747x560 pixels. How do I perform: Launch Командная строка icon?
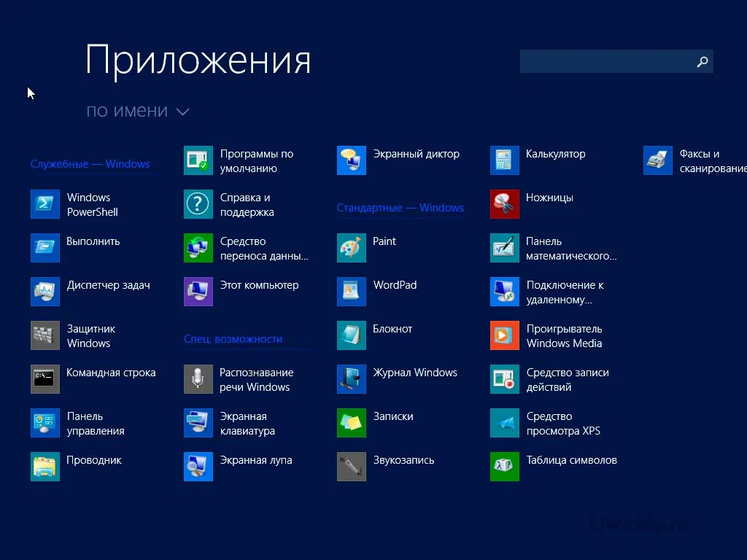(45, 379)
